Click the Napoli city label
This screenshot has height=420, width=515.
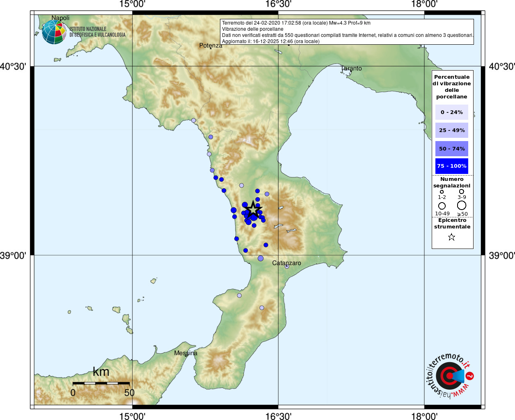pyautogui.click(x=60, y=18)
